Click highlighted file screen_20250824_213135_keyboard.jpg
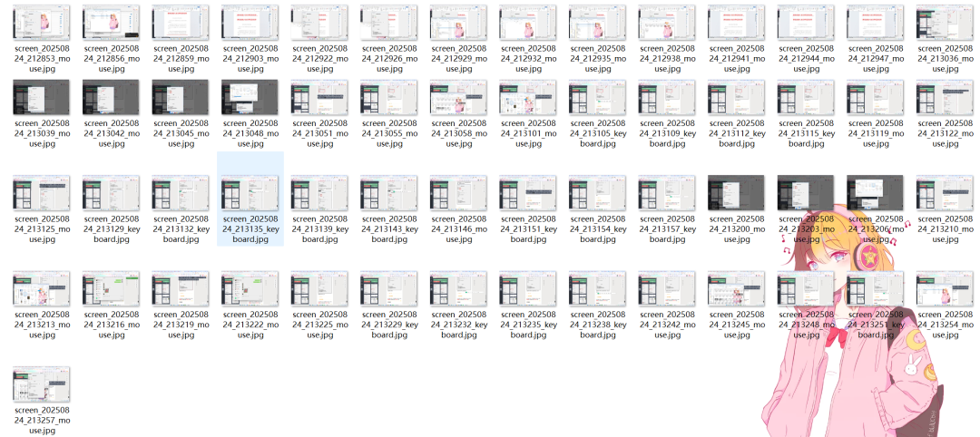 click(x=250, y=193)
